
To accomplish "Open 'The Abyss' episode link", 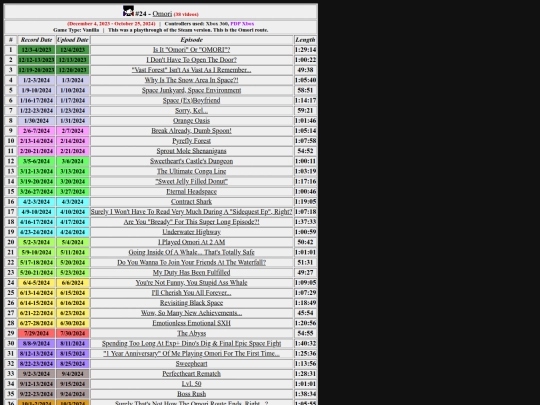I will click(x=191, y=333).
